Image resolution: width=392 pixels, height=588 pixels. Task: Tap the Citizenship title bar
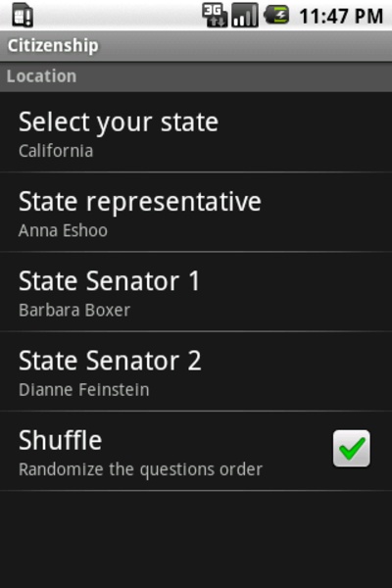tap(196, 46)
